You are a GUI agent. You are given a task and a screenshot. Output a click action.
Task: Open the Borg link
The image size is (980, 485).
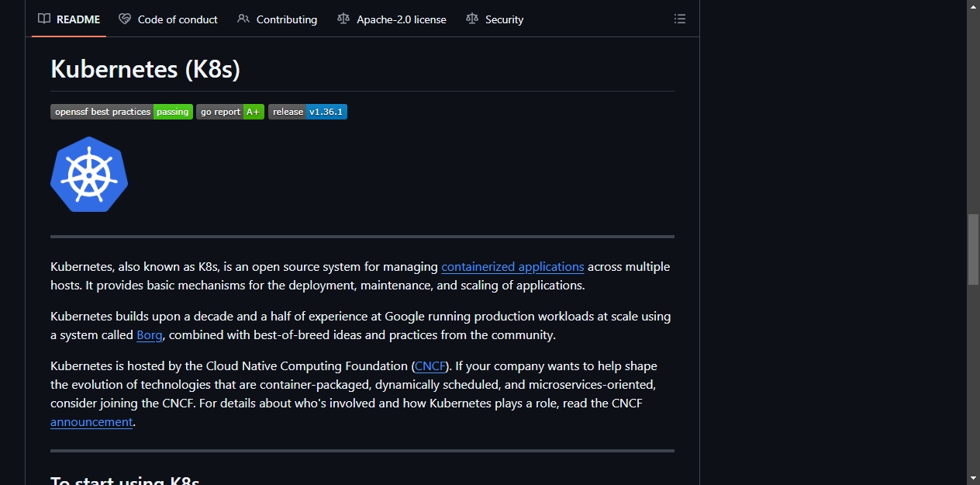pos(150,335)
